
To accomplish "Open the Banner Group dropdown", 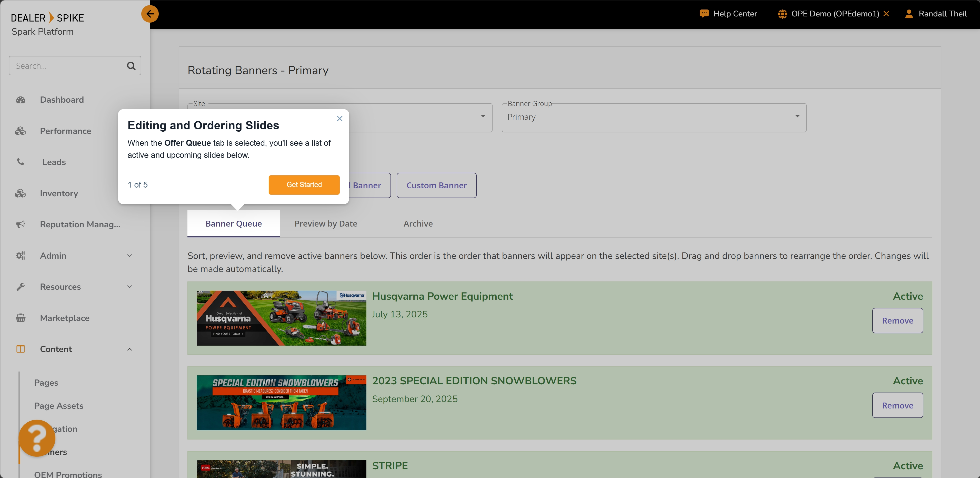I will pos(653,117).
